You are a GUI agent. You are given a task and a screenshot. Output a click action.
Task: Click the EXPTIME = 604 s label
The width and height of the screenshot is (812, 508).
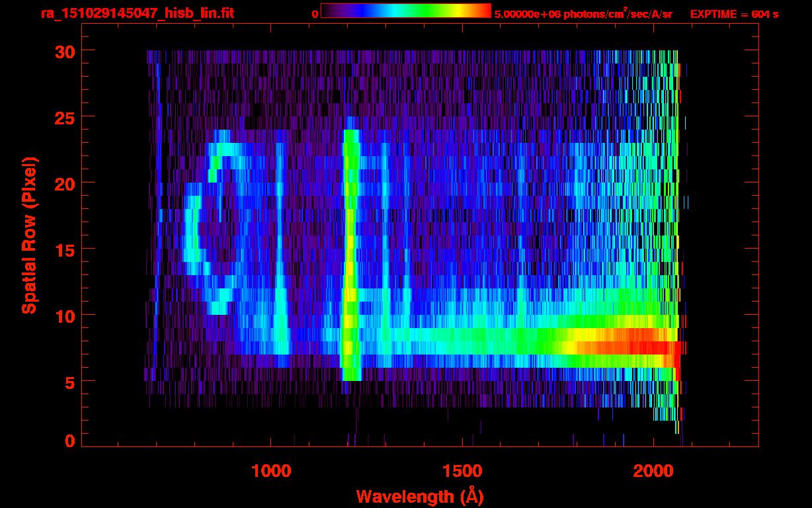coord(734,14)
